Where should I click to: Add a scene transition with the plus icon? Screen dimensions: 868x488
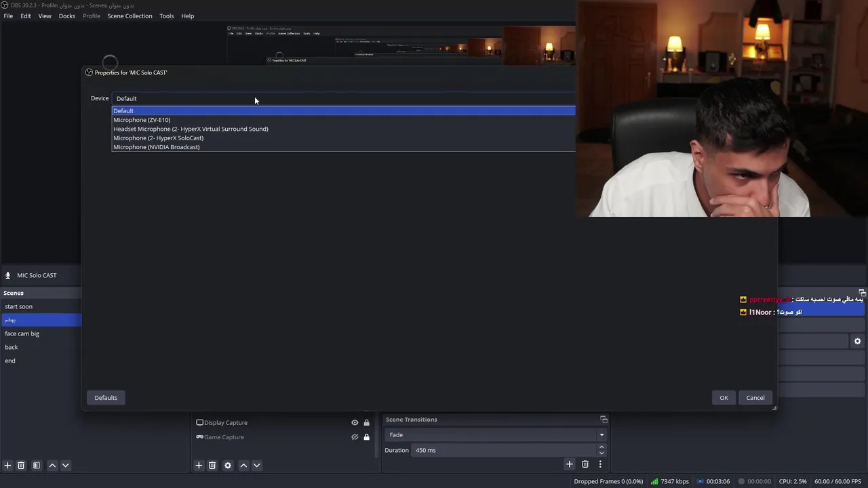570,464
